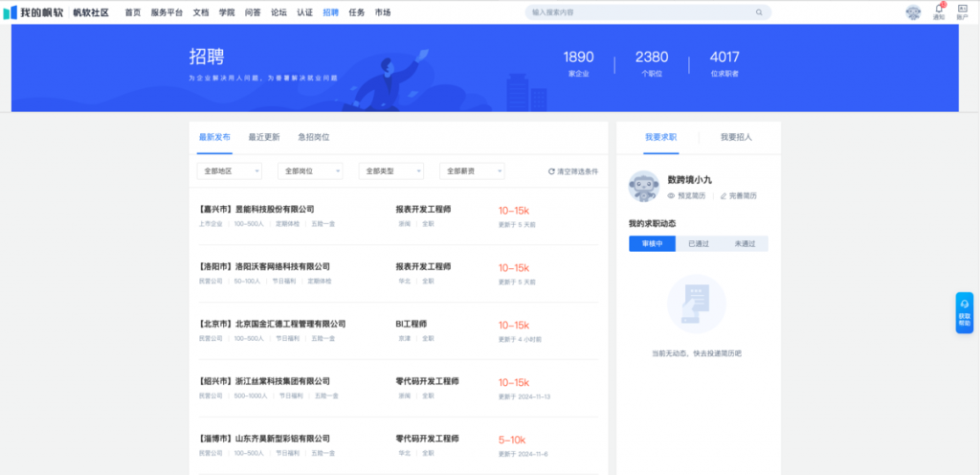
Task: Switch status filter to 未通过
Action: 745,243
